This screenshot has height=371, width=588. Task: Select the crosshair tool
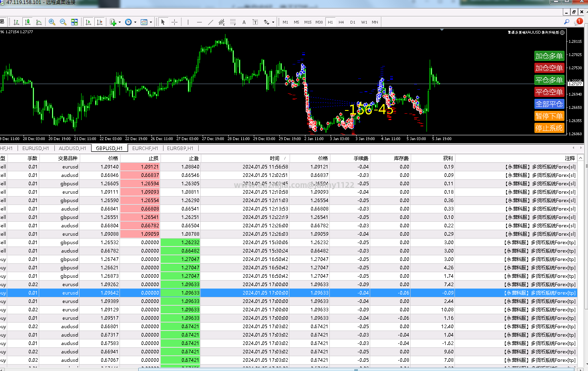175,22
